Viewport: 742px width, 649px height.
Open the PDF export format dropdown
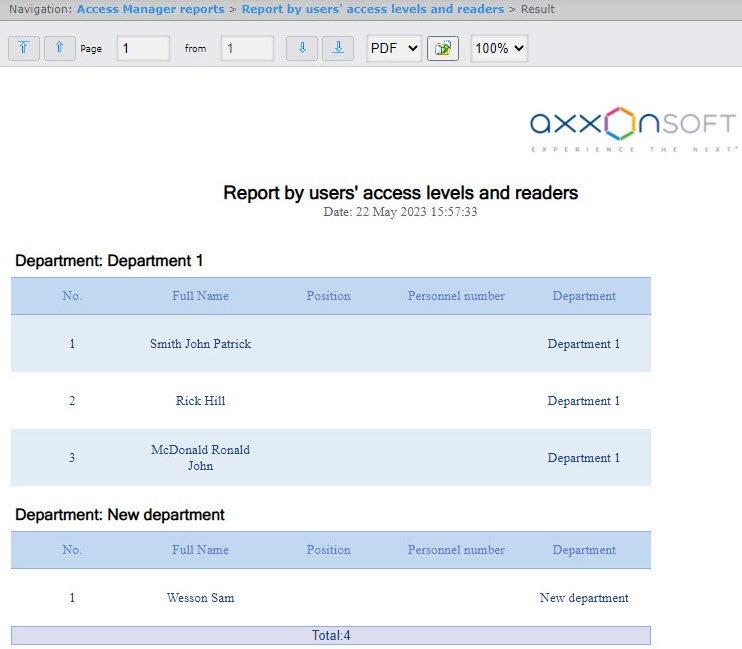394,48
